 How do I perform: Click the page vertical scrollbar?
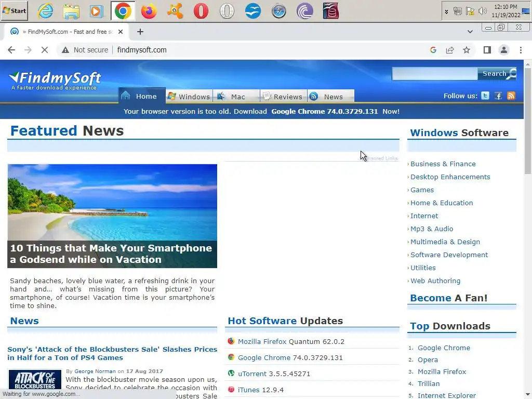point(528,122)
